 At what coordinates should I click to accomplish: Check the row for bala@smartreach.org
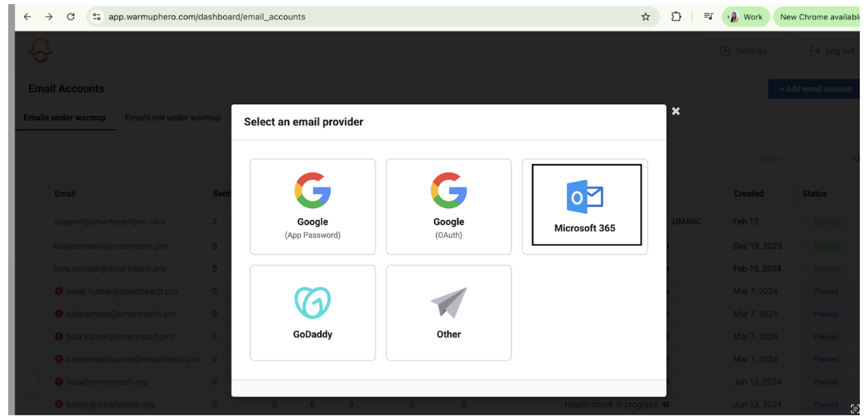tap(35, 382)
